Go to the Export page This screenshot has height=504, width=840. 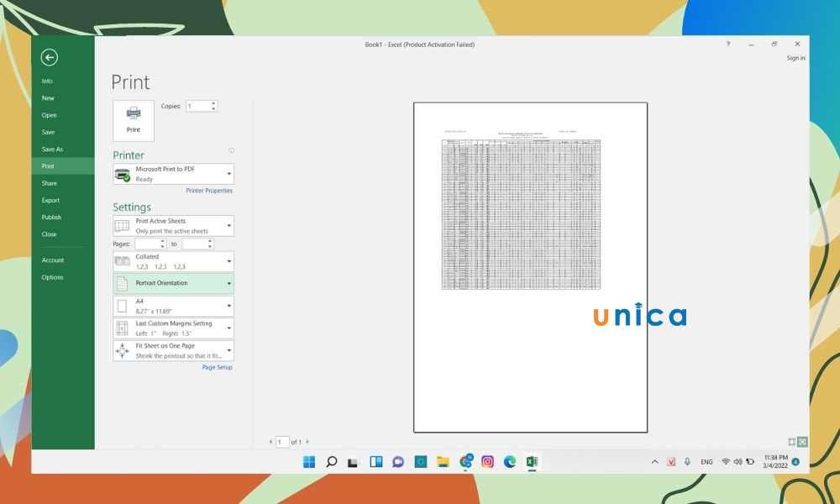click(50, 200)
